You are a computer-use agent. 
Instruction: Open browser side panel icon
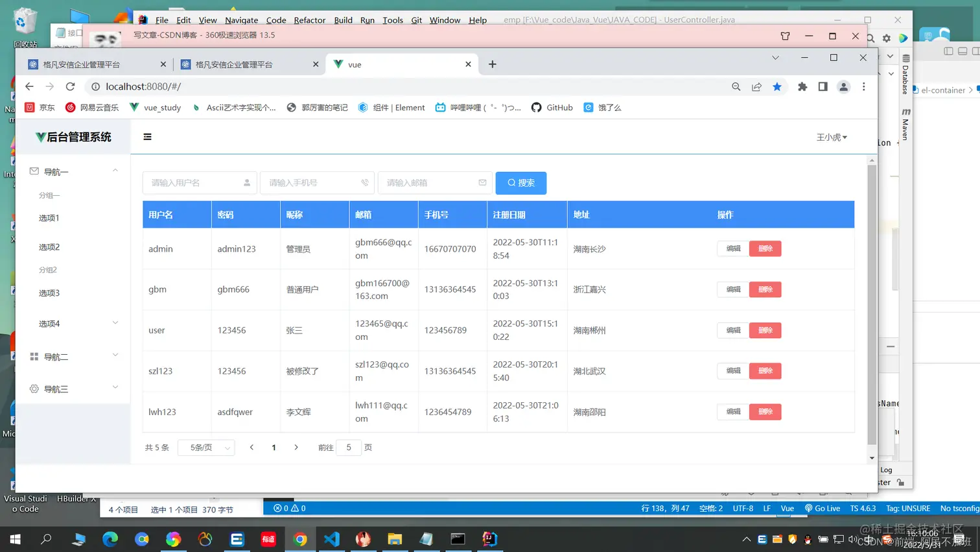822,86
